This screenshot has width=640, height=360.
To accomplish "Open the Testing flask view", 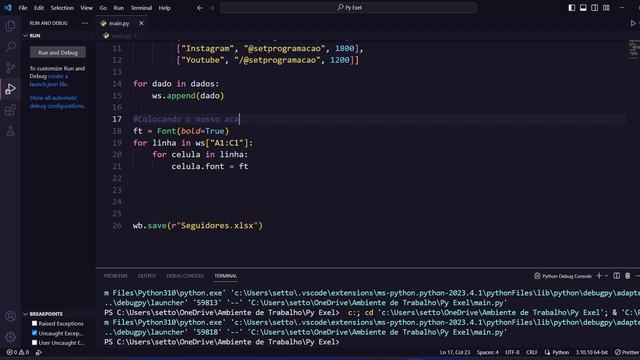I will (10, 131).
